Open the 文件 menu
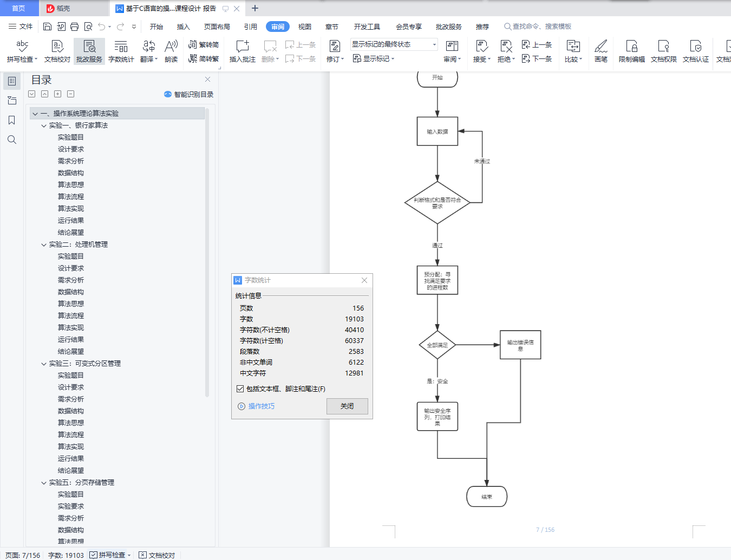 click(x=21, y=27)
